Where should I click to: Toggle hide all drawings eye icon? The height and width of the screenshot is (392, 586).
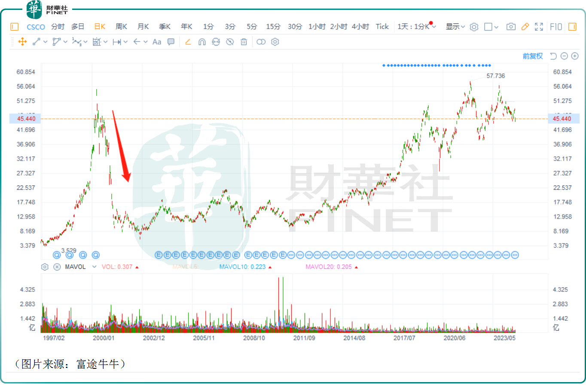click(x=230, y=42)
